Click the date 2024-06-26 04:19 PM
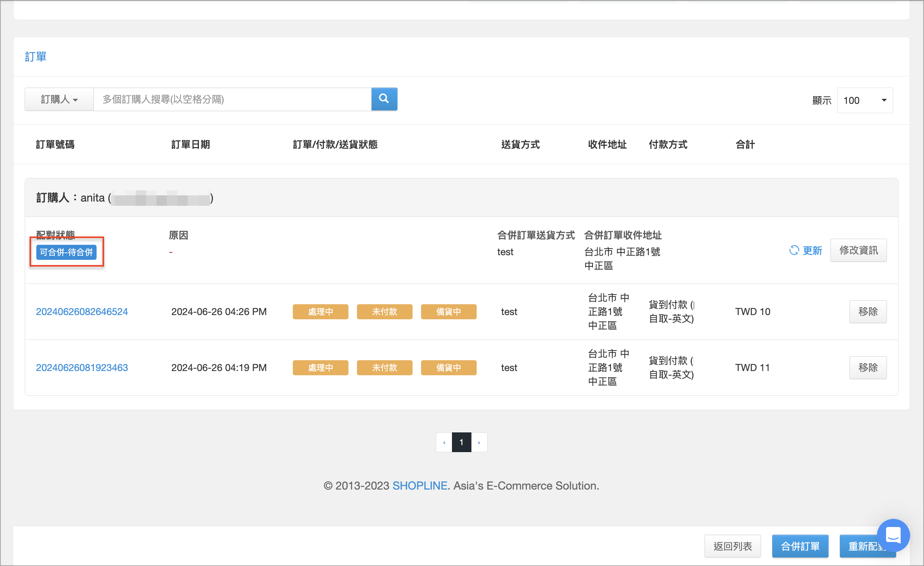The width and height of the screenshot is (924, 566). click(x=219, y=368)
